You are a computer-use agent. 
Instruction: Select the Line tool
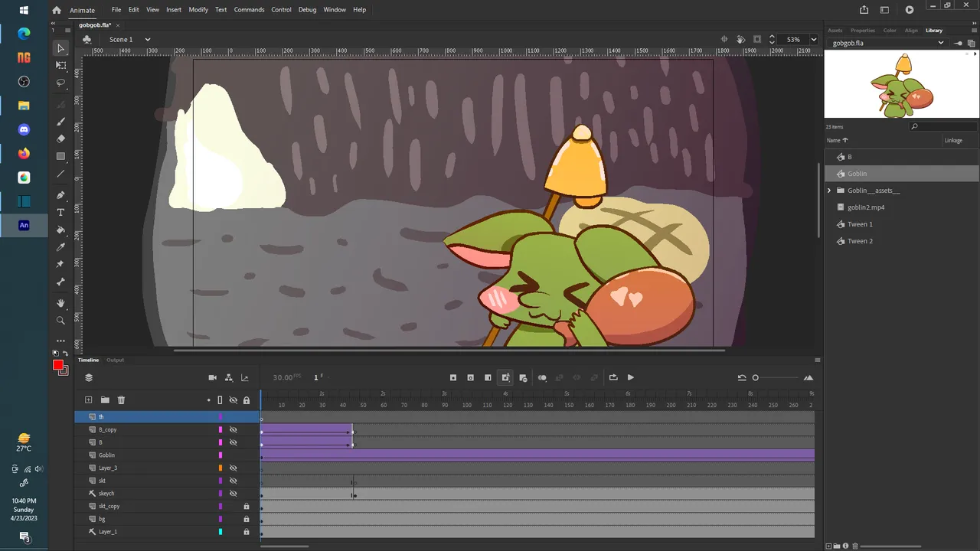point(61,174)
